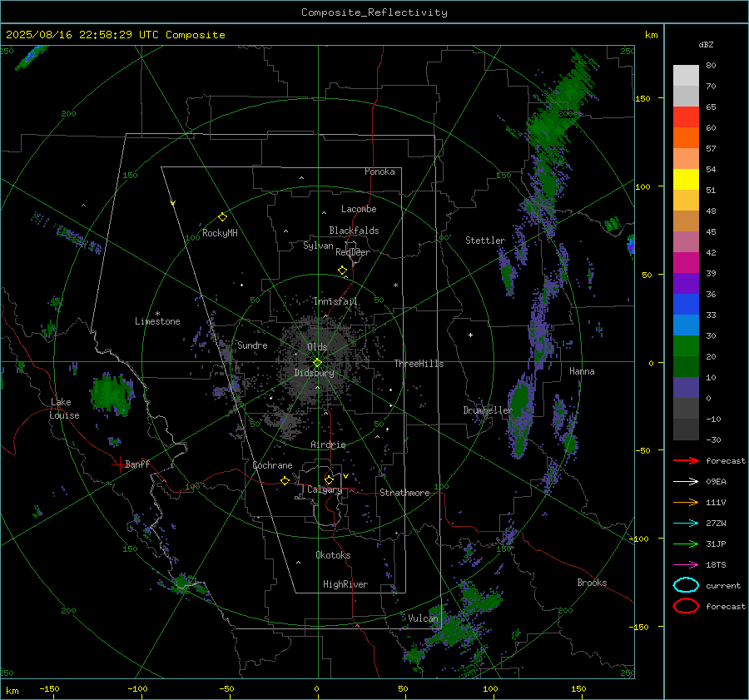Click the green 31JP arrow legend
749x700 pixels.
[686, 544]
